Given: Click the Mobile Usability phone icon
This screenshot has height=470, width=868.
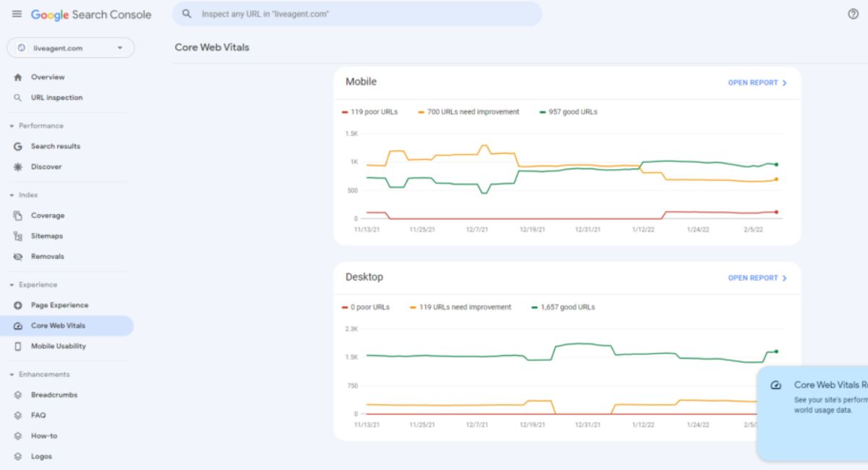Looking at the screenshot, I should [18, 346].
